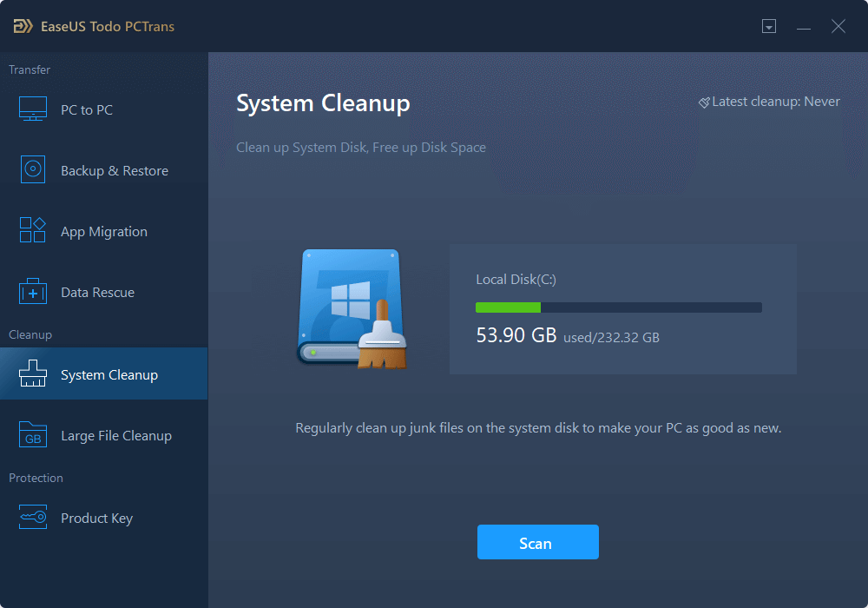This screenshot has width=868, height=608.
Task: Click the 'Transfer' section header
Action: (x=30, y=69)
